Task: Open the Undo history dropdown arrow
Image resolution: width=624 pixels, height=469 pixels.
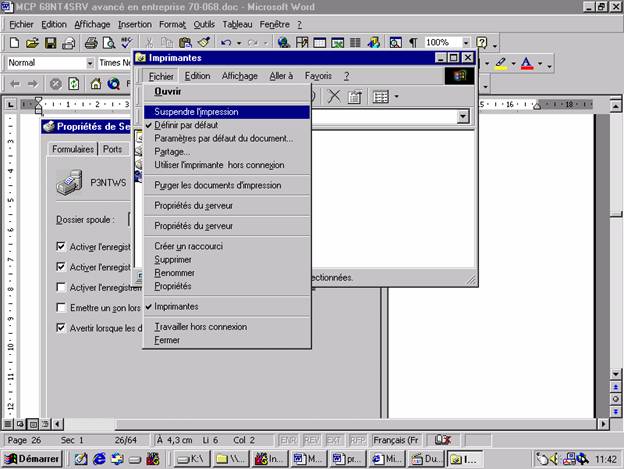Action: tap(239, 43)
